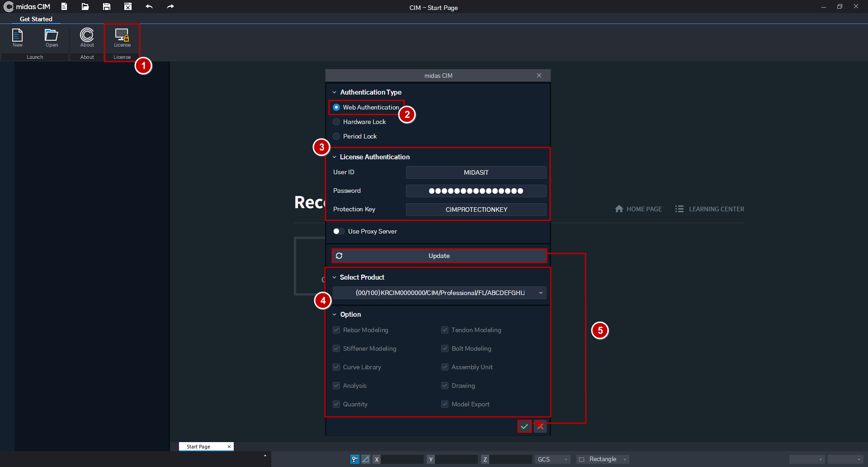Collapse the Authentication Type section
Viewport: 868px width, 467px height.
[x=335, y=92]
